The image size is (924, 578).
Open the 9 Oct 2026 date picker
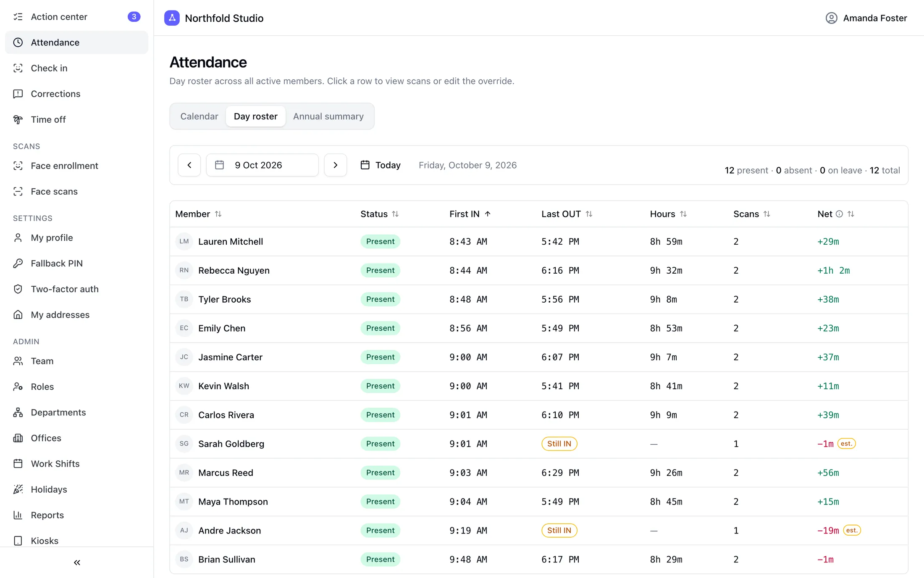[262, 165]
